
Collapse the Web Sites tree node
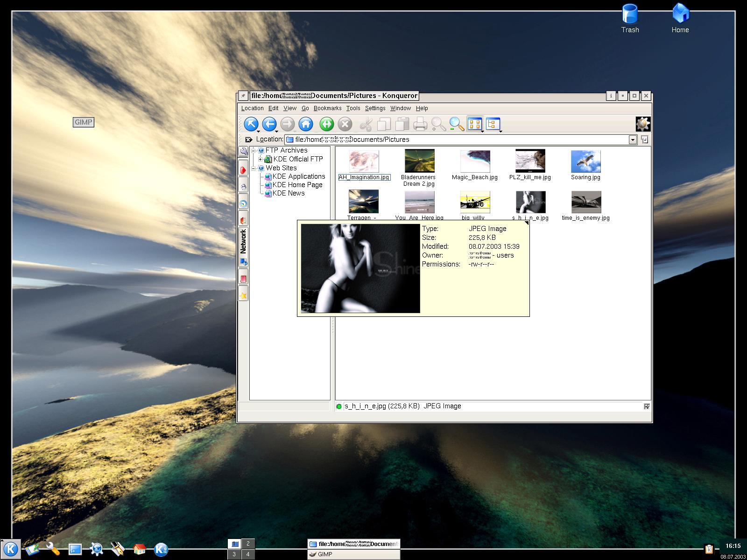(254, 168)
